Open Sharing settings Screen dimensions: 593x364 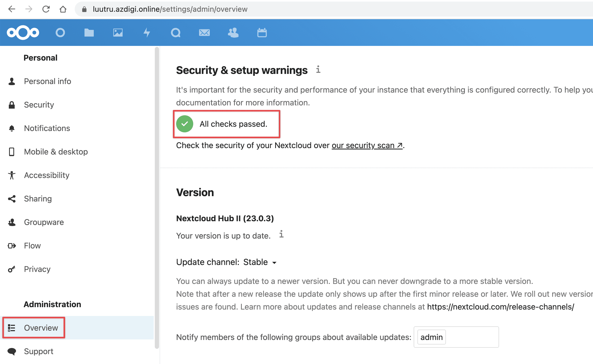coord(77,199)
